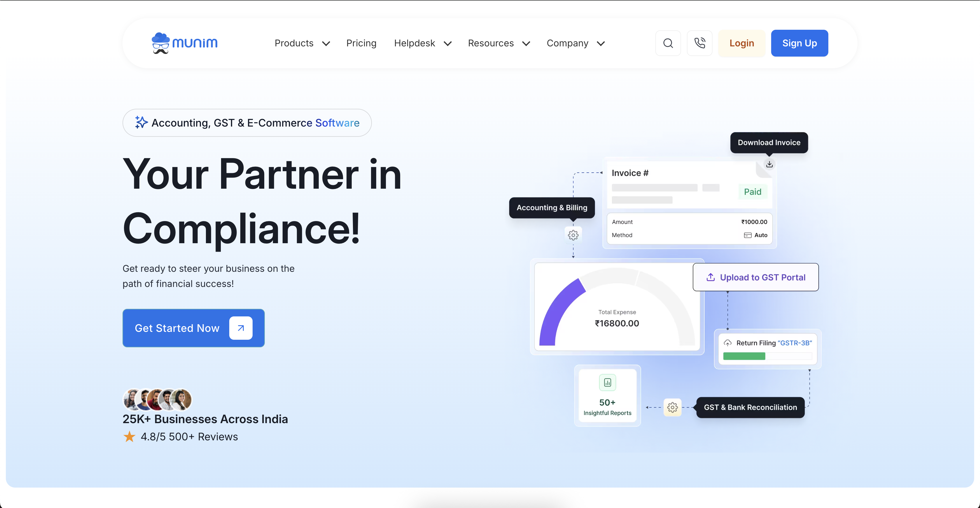The image size is (980, 508).
Task: Click the Sign Up button
Action: point(799,43)
